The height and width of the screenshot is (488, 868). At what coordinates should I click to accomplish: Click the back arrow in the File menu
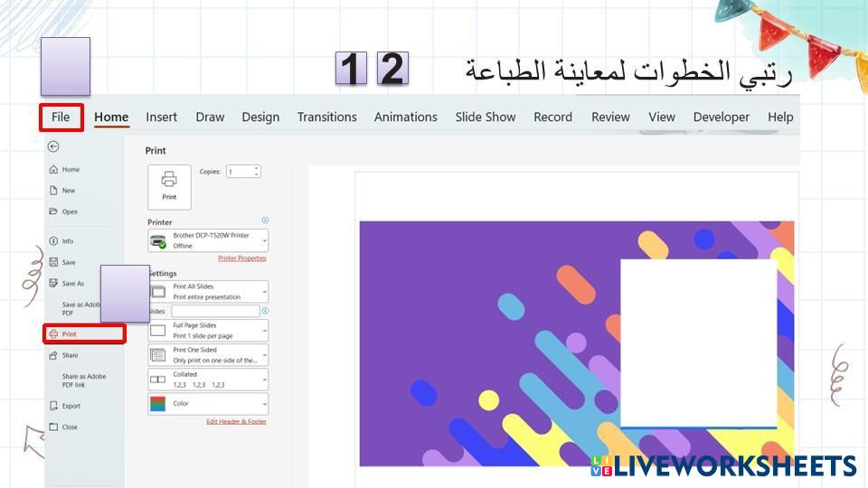pyautogui.click(x=53, y=146)
